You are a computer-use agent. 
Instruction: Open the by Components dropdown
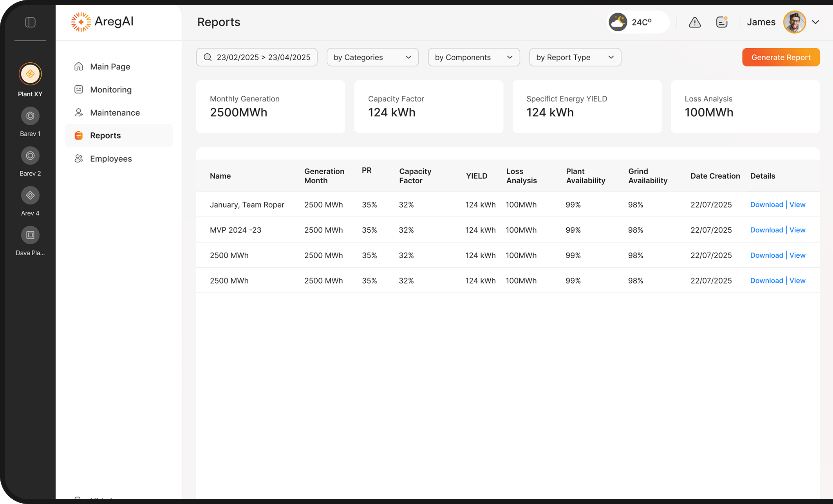[473, 57]
